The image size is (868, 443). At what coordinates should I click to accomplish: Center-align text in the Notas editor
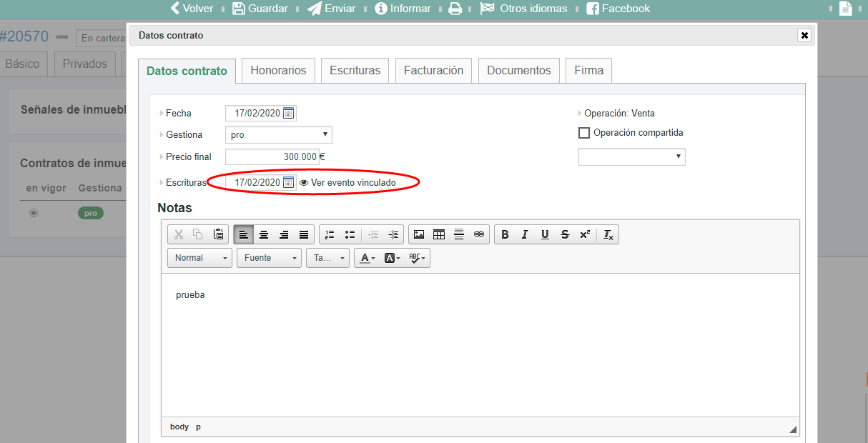tap(264, 234)
